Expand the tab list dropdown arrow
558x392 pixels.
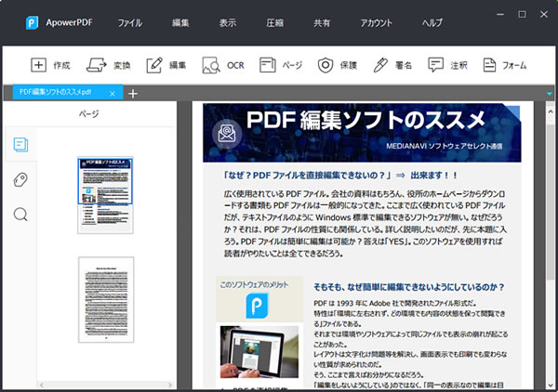pos(550,94)
